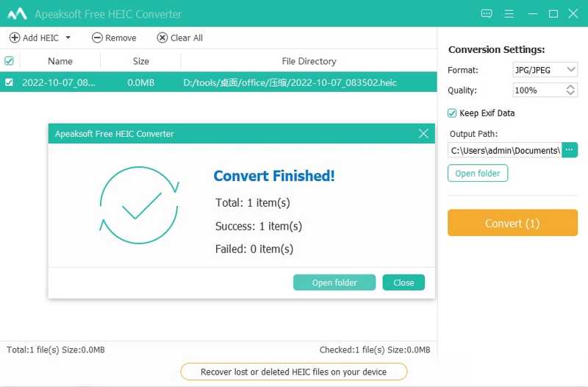Close the Convert Finished dialog with X
This screenshot has height=387, width=588.
(x=423, y=133)
